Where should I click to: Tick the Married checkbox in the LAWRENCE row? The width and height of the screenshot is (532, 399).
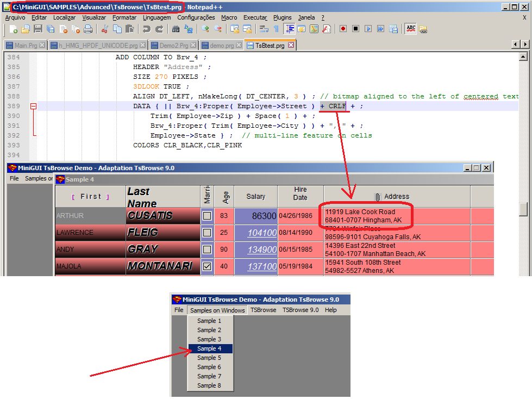207,233
